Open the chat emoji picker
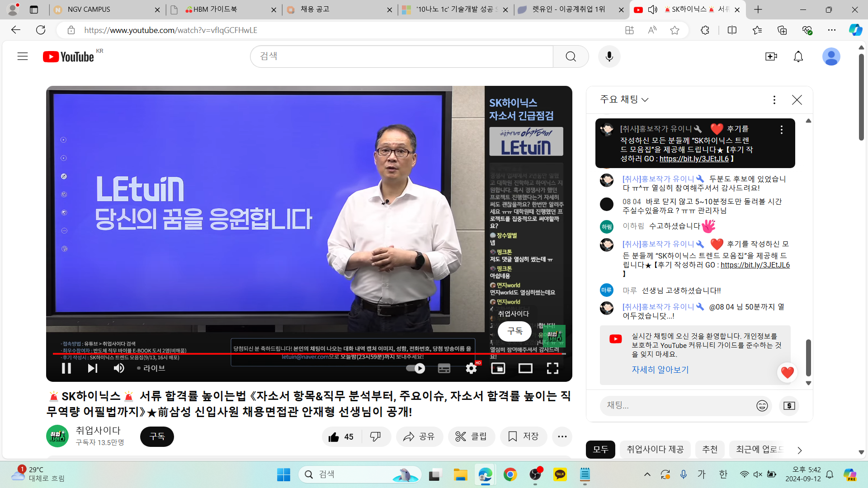Image resolution: width=868 pixels, height=488 pixels. tap(762, 406)
